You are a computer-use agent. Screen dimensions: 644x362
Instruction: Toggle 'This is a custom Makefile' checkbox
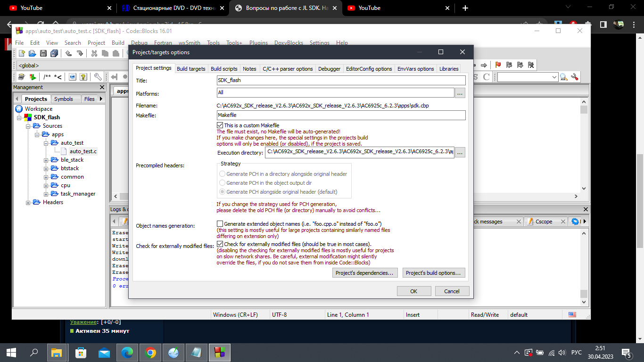click(220, 125)
